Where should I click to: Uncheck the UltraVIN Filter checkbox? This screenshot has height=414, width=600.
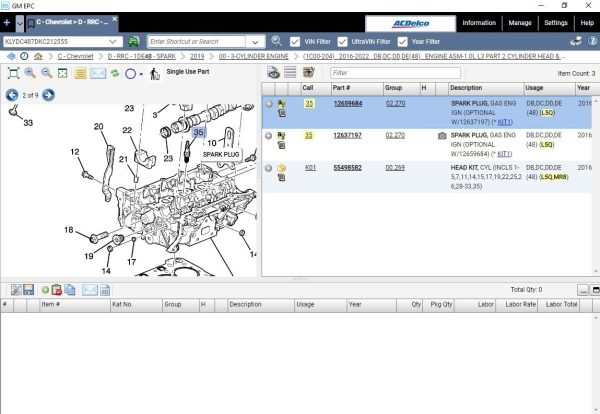[343, 41]
